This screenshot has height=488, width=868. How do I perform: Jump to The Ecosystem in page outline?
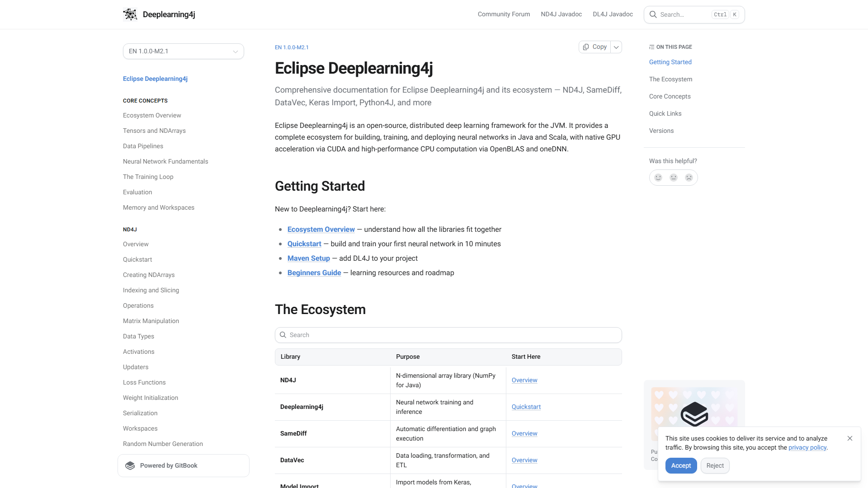coord(671,80)
